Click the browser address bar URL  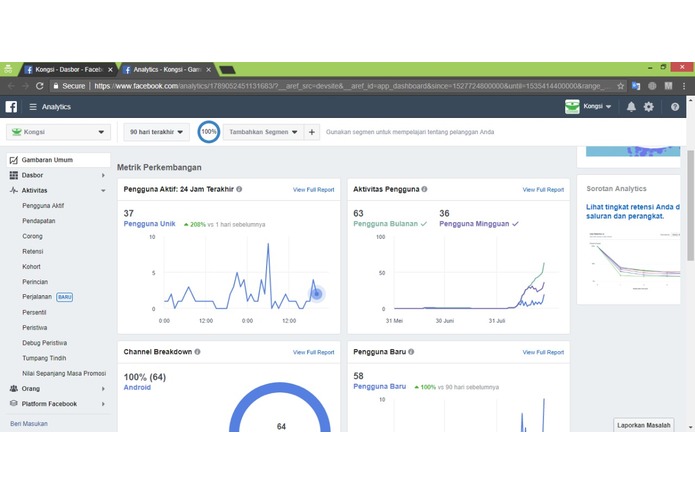(353, 86)
